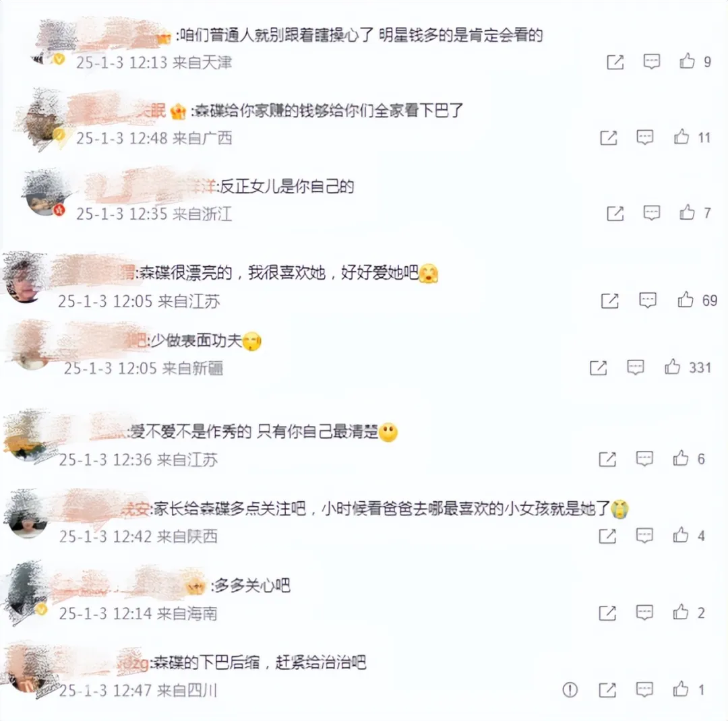Share the 四川 comment posted at 12:47
This screenshot has width=728, height=721.
(607, 690)
